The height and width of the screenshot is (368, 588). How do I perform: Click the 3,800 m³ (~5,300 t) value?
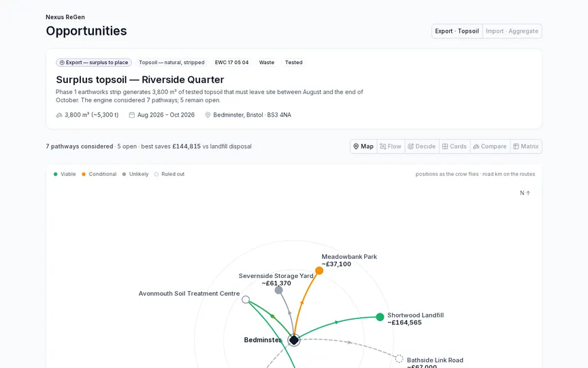tap(91, 115)
